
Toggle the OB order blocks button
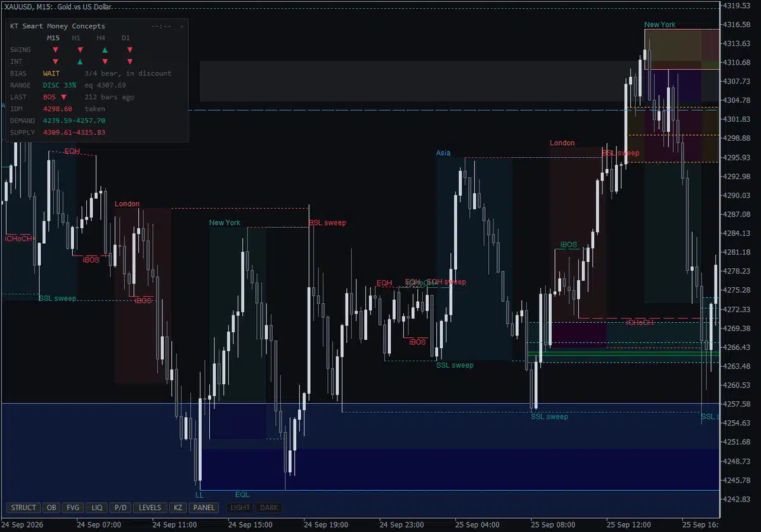[x=51, y=508]
